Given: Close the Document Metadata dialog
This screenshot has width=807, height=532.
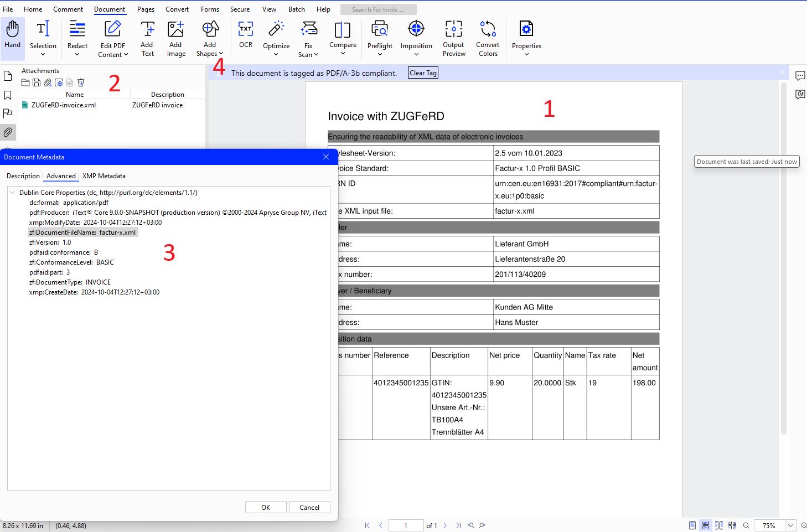Looking at the screenshot, I should [x=326, y=157].
